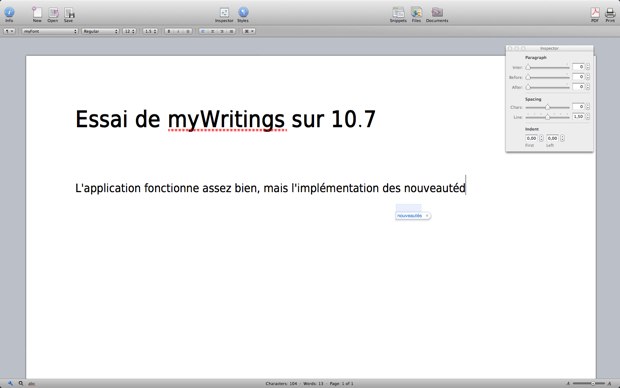Dismiss the nouveautés suggestion with its x

tap(427, 216)
